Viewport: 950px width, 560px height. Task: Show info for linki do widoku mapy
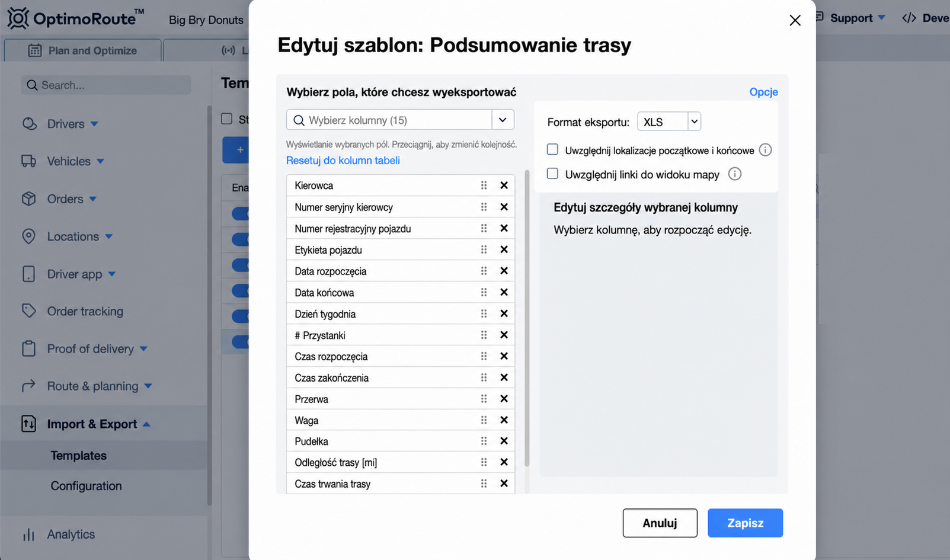[x=734, y=174]
